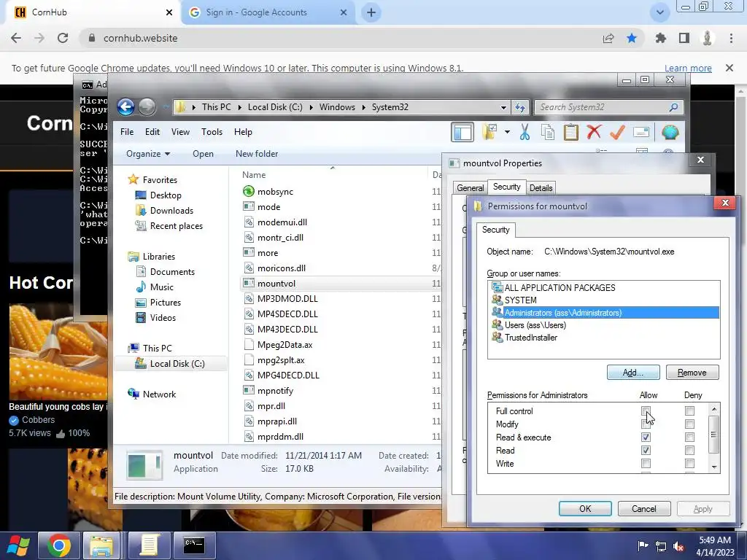Click Learn more link in Chrome

click(688, 68)
